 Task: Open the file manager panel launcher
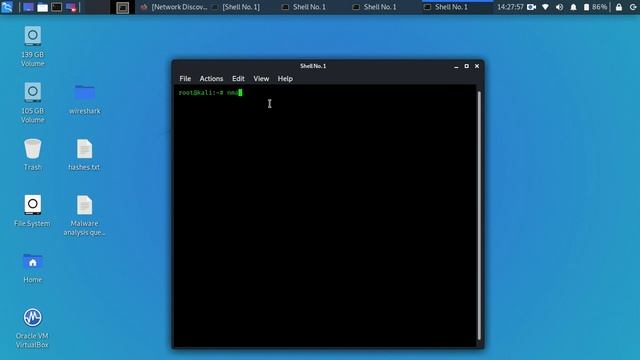(x=42, y=7)
